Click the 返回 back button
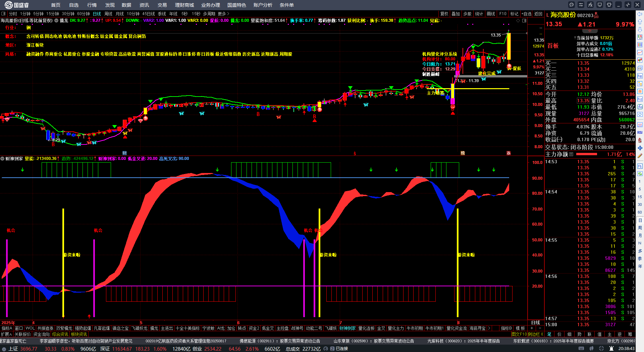The image size is (644, 352). (x=538, y=14)
